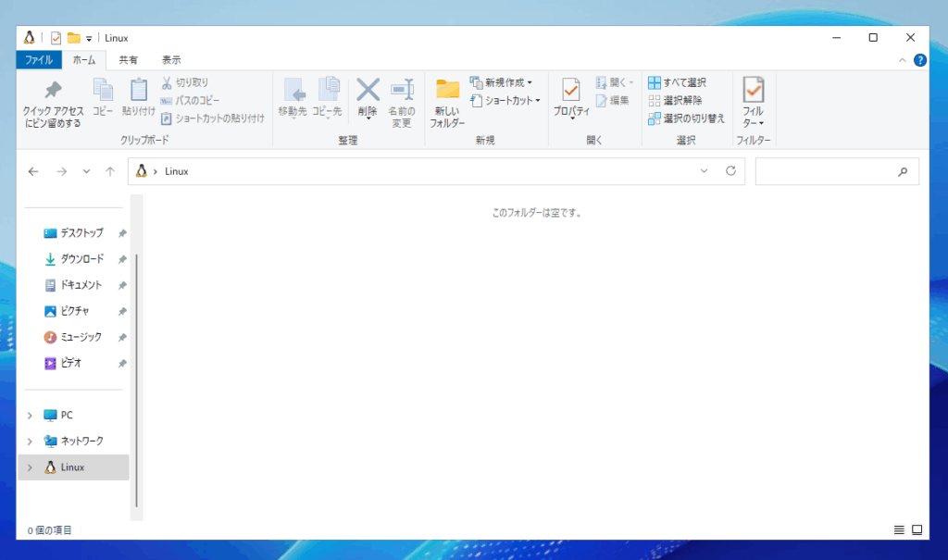Open the 新規作成 dropdown
The width and height of the screenshot is (948, 560).
coord(501,82)
